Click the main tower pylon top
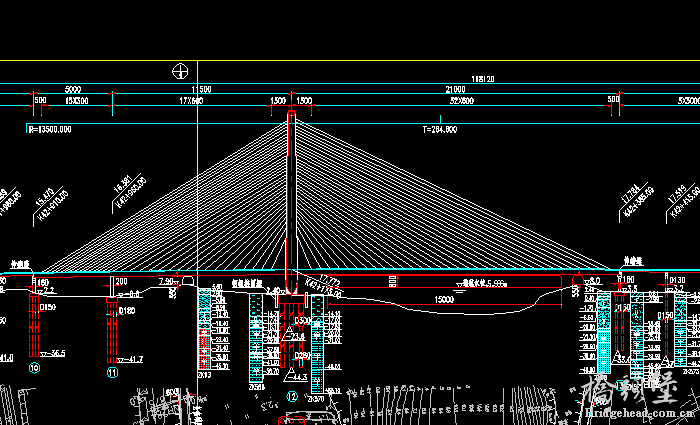This screenshot has height=425, width=700. (x=292, y=113)
